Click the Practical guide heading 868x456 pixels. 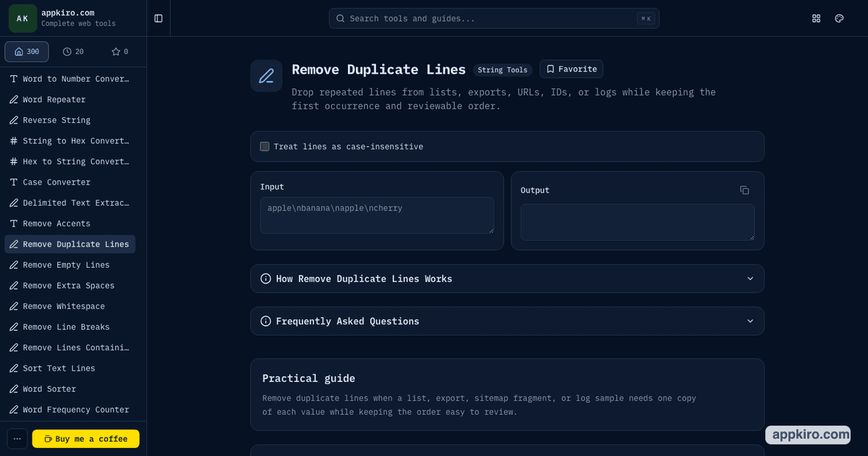(x=309, y=379)
